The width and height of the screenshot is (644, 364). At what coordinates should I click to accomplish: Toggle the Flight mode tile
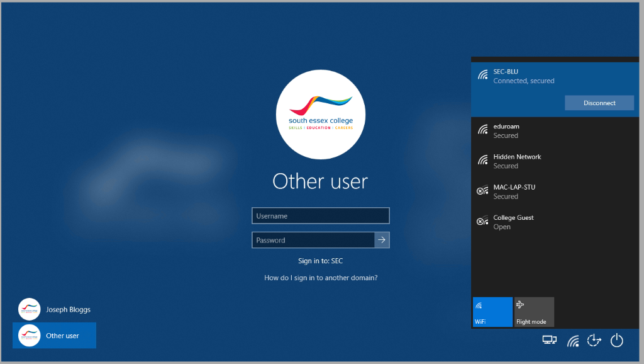tap(534, 312)
